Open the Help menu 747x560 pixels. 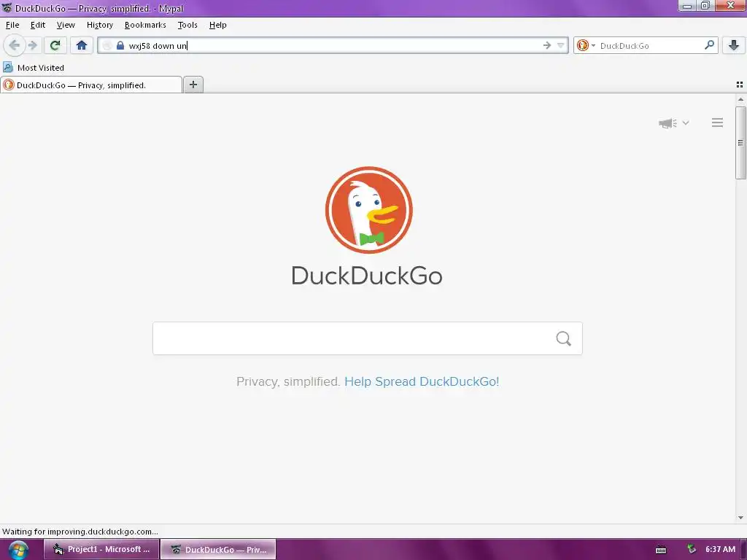click(217, 25)
